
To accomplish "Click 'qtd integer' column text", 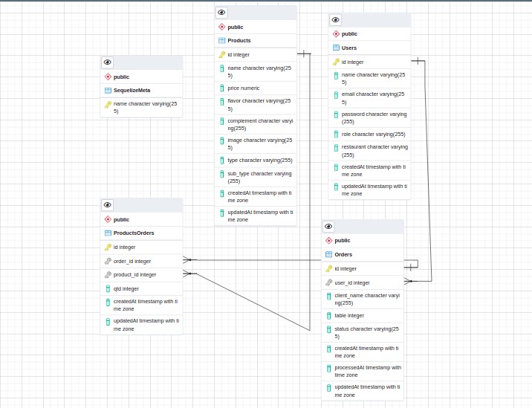I will tap(126, 289).
